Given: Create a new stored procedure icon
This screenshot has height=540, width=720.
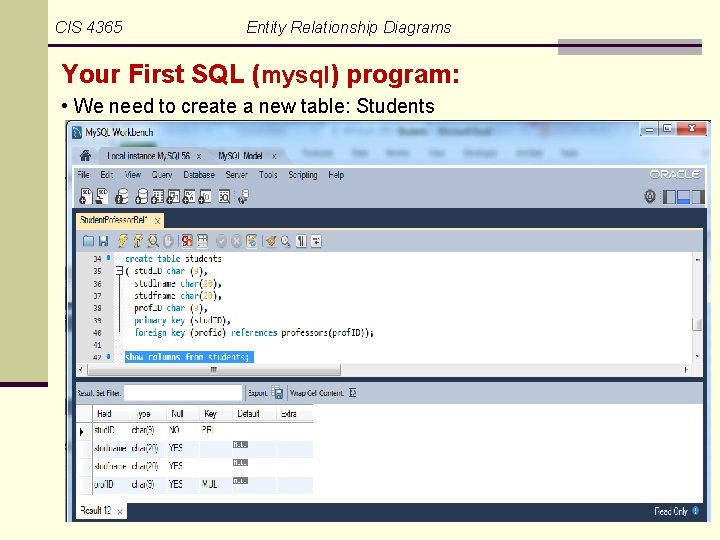Looking at the screenshot, I should (x=189, y=196).
